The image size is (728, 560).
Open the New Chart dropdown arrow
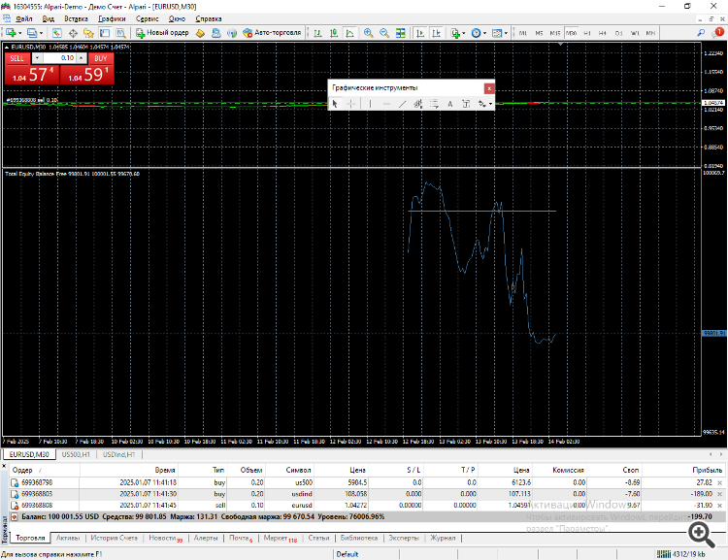(x=20, y=33)
